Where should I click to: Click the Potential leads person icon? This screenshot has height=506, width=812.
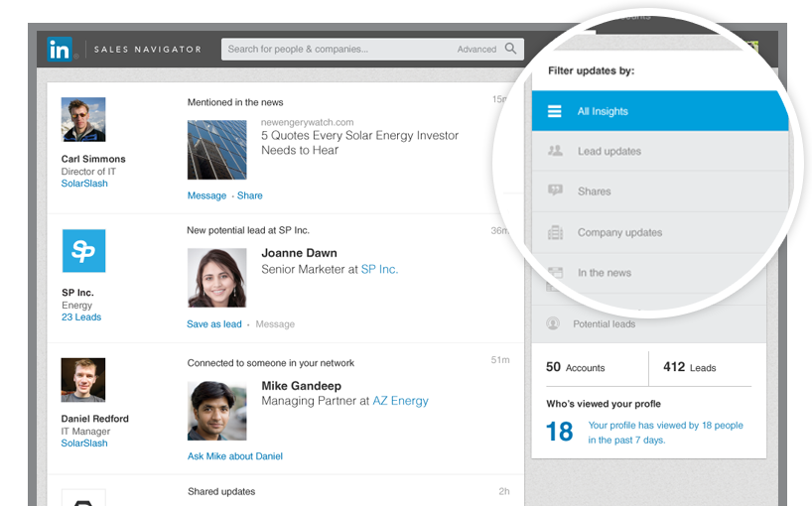tap(553, 323)
